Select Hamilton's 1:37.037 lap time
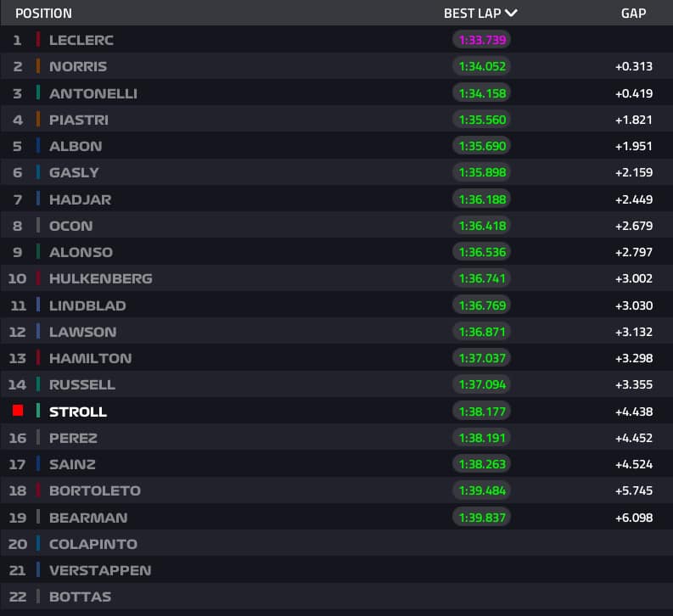673x616 pixels. tap(482, 358)
